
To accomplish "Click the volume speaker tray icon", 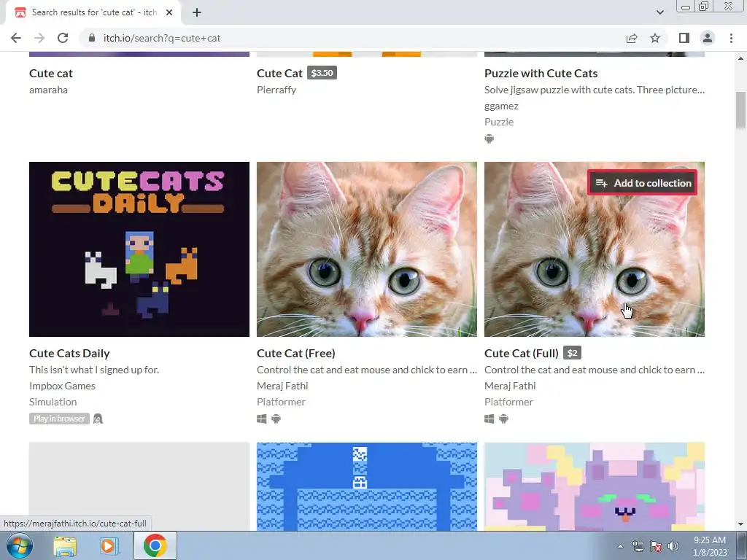I will click(673, 546).
